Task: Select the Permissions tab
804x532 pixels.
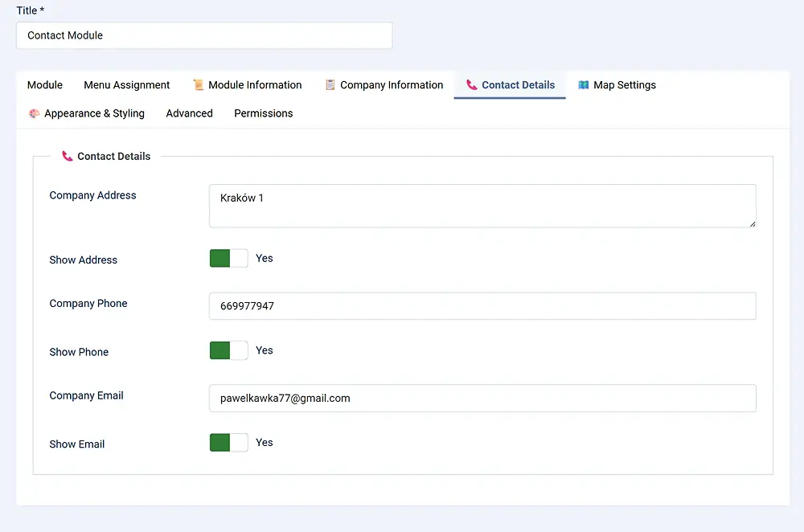Action: (x=263, y=113)
